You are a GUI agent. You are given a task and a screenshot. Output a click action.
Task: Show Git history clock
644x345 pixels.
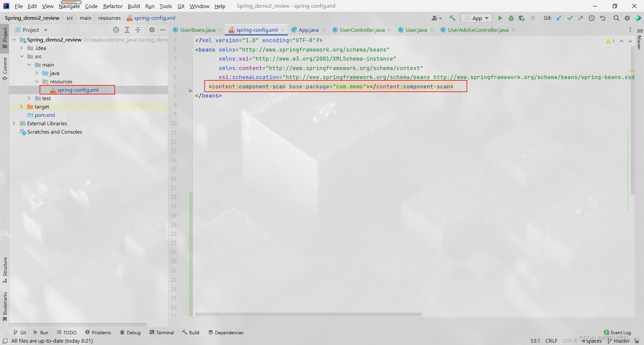click(x=592, y=18)
